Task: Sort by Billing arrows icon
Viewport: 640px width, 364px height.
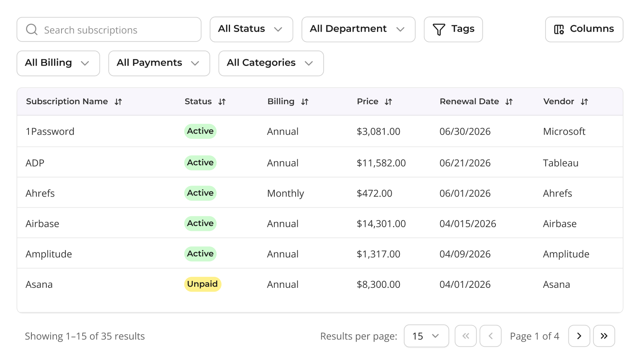Action: (x=305, y=102)
